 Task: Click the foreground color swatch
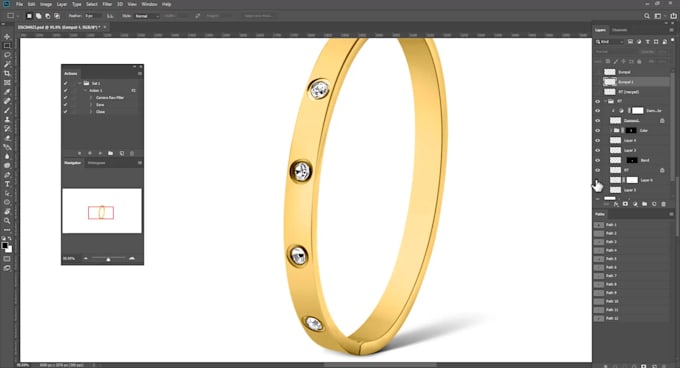click(x=5, y=246)
